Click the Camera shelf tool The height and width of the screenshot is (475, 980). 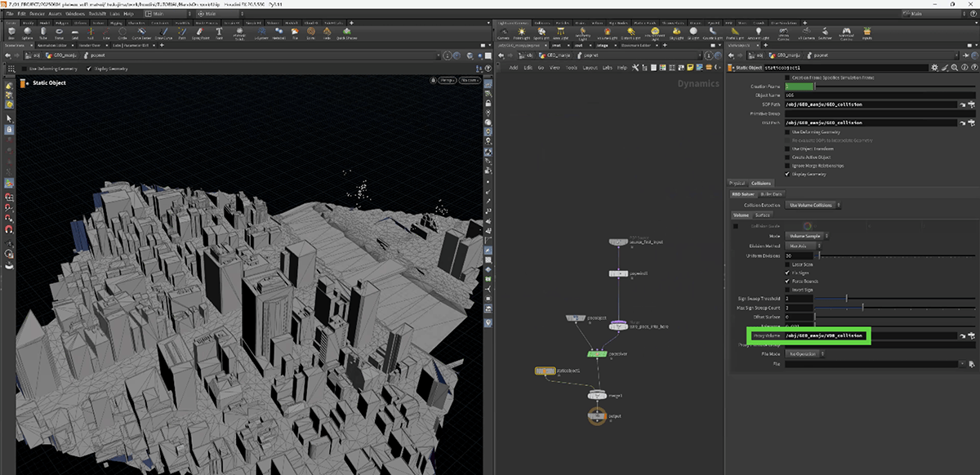(504, 33)
